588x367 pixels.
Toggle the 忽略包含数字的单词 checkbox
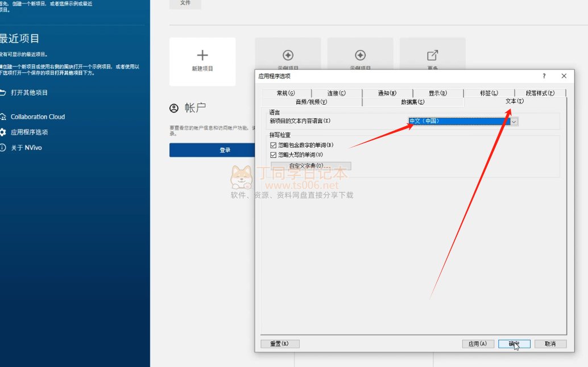pos(274,145)
